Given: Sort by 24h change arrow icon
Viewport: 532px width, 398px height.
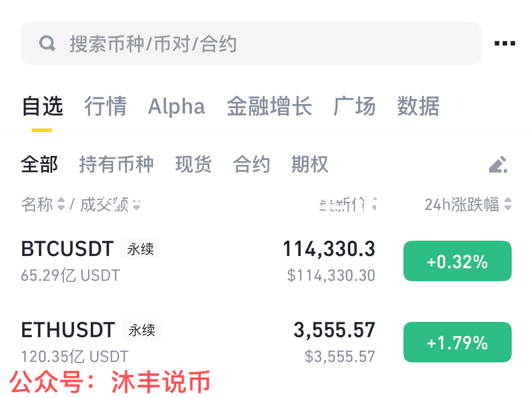Looking at the screenshot, I should (x=508, y=205).
